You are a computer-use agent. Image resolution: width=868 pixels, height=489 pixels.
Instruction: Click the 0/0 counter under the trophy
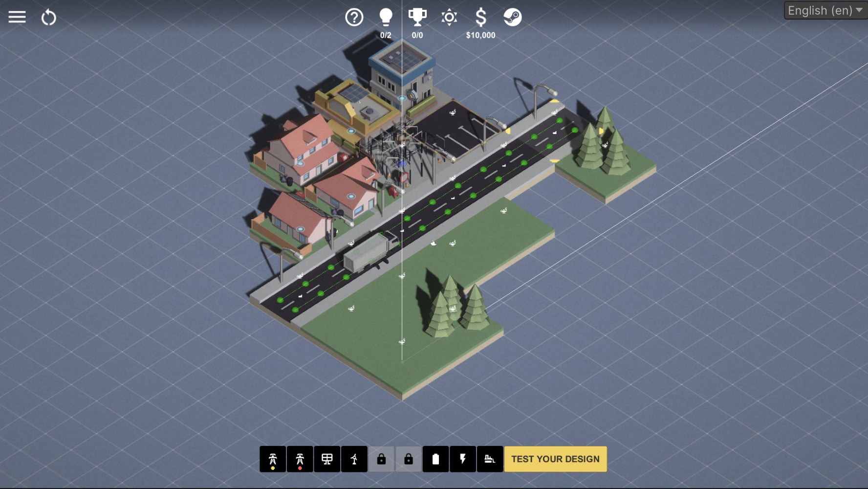point(417,35)
